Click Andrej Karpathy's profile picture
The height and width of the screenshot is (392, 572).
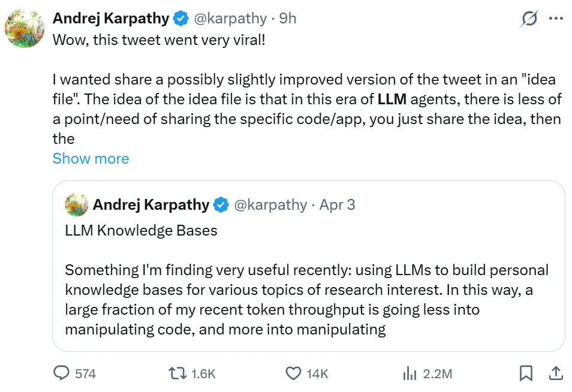click(x=25, y=27)
